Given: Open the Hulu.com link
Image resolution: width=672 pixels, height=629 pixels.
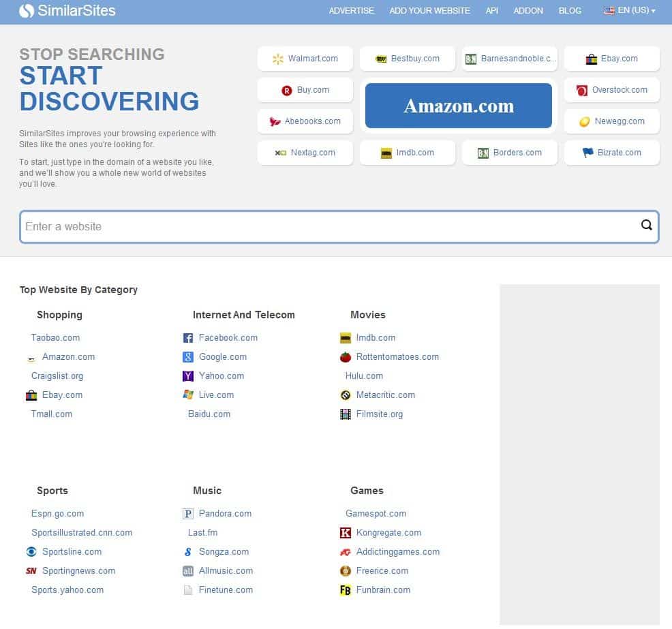Looking at the screenshot, I should click(364, 376).
